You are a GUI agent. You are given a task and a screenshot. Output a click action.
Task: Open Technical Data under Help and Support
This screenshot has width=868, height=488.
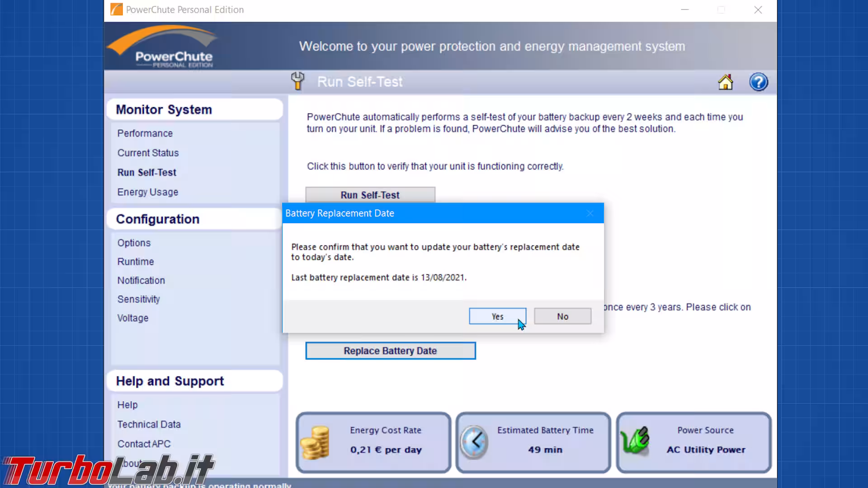click(x=149, y=424)
